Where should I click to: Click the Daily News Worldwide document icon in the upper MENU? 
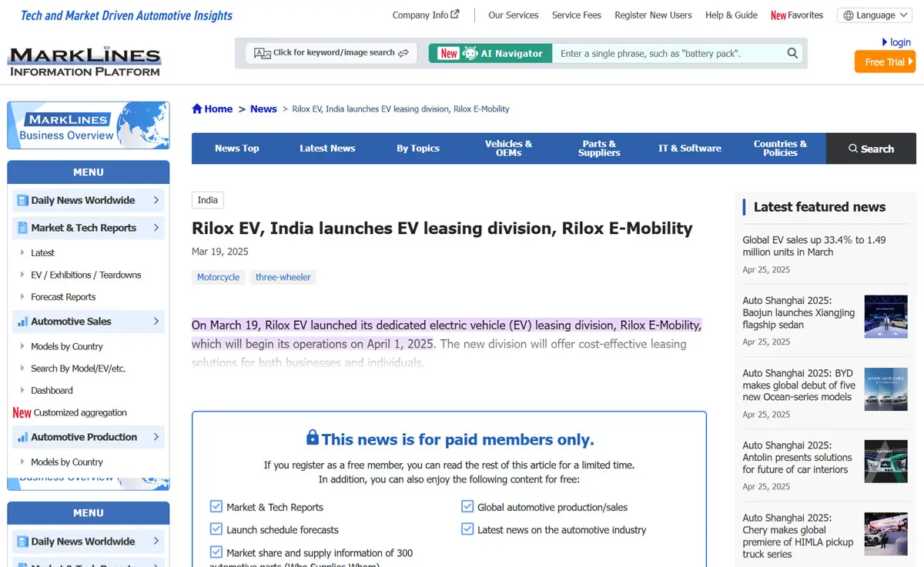(22, 200)
